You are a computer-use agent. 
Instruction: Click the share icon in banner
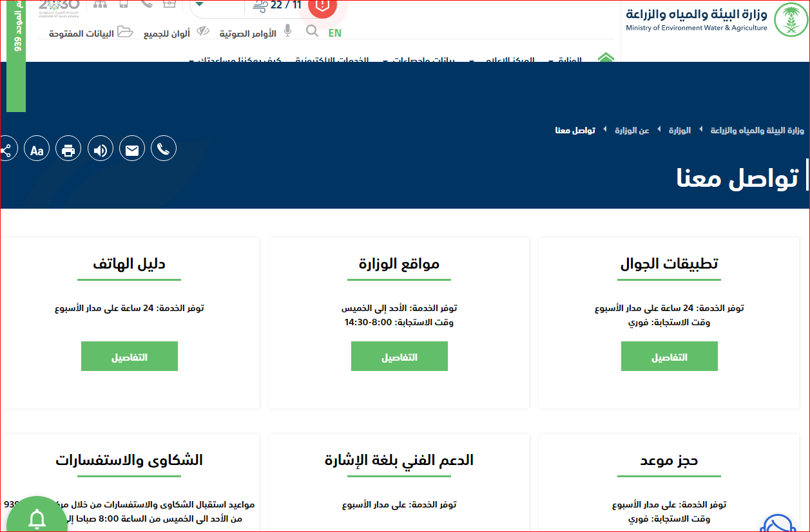(6, 151)
